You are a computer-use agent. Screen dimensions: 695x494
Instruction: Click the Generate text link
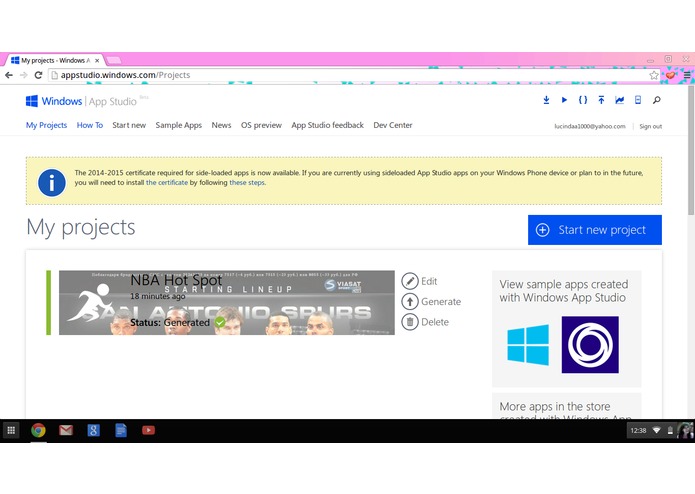441,302
